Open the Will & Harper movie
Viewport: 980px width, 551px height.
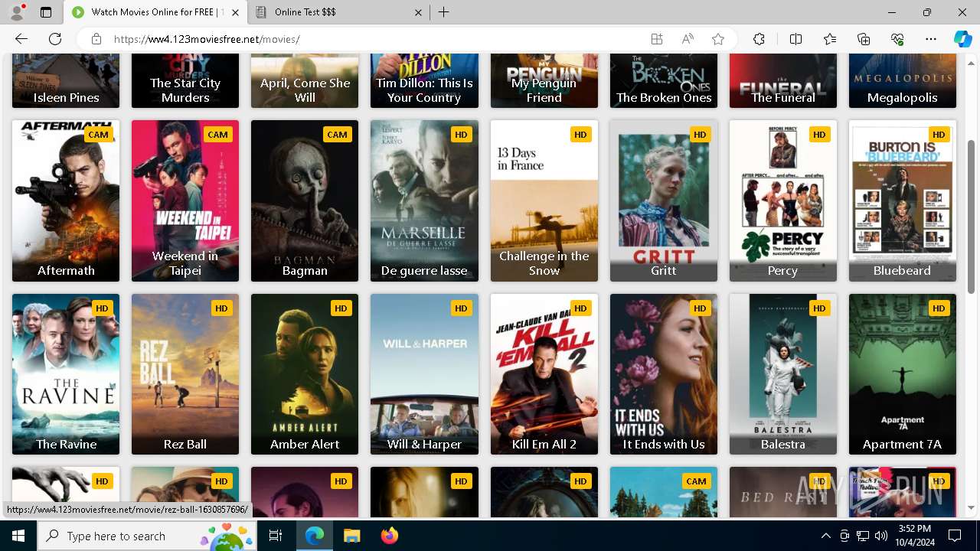tap(424, 374)
